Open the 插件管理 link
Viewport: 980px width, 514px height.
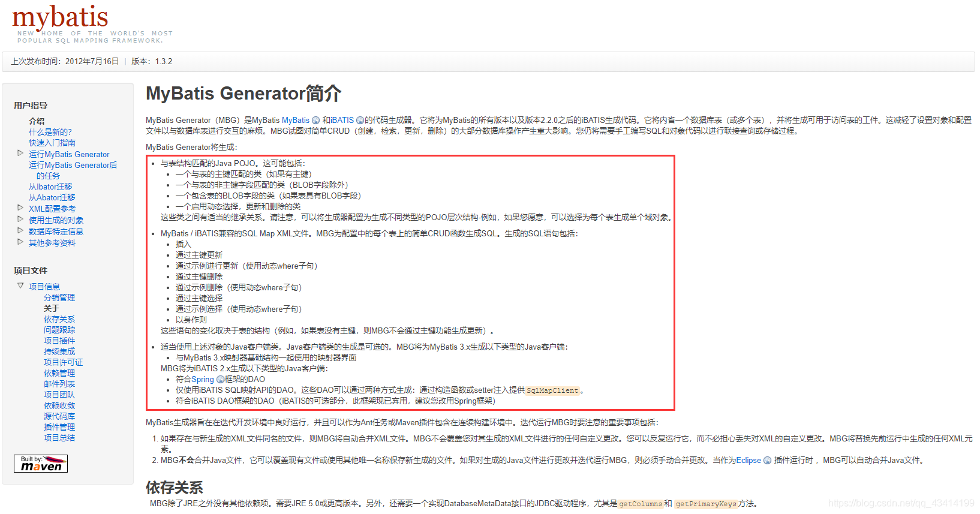59,427
